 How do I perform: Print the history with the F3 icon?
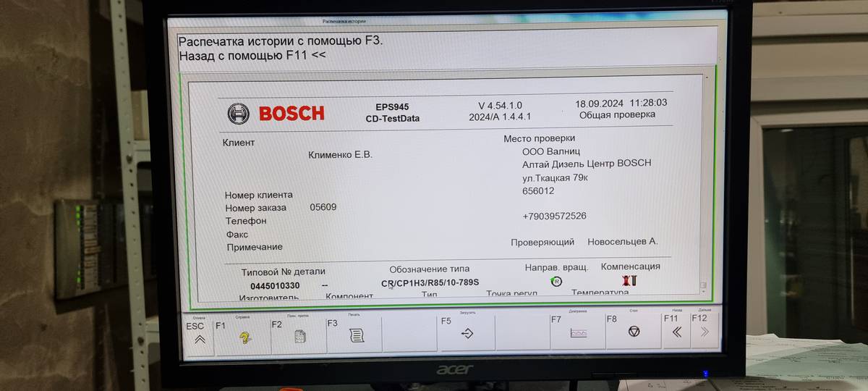[x=355, y=335]
